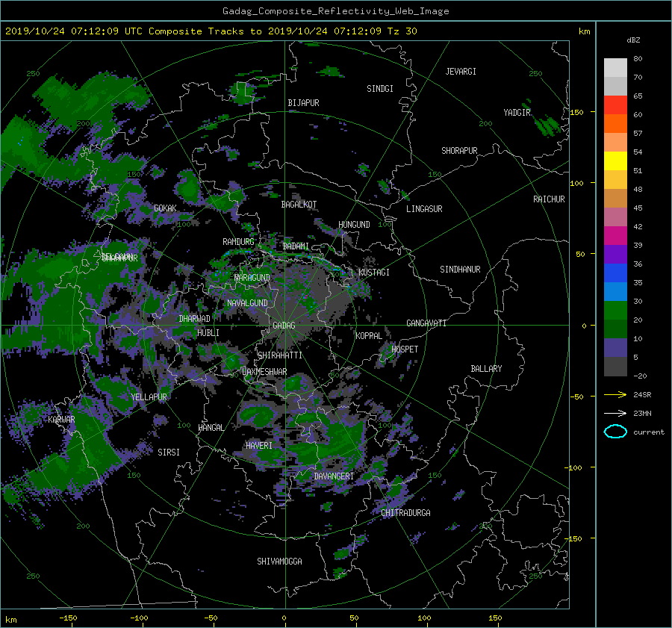Click the km unit label at bottom left
This screenshot has height=628, width=672.
coord(10,620)
